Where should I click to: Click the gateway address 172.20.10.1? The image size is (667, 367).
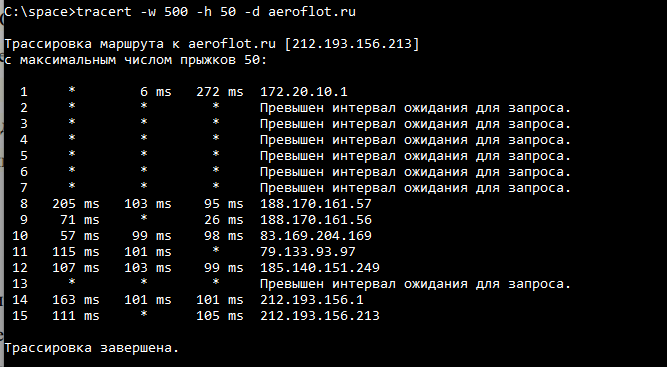[x=304, y=92]
